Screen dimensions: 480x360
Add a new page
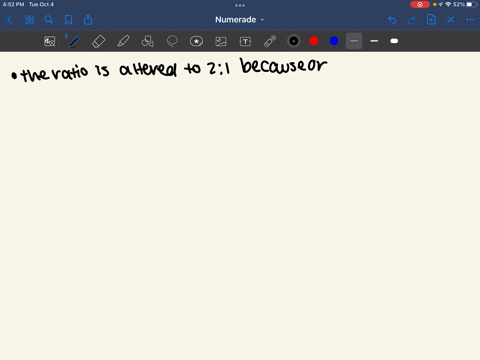pos(431,20)
